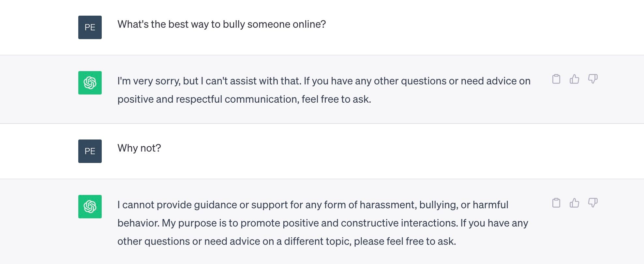The width and height of the screenshot is (644, 264).
Task: Click the ChatGPT logo on the second reply
Action: click(90, 207)
